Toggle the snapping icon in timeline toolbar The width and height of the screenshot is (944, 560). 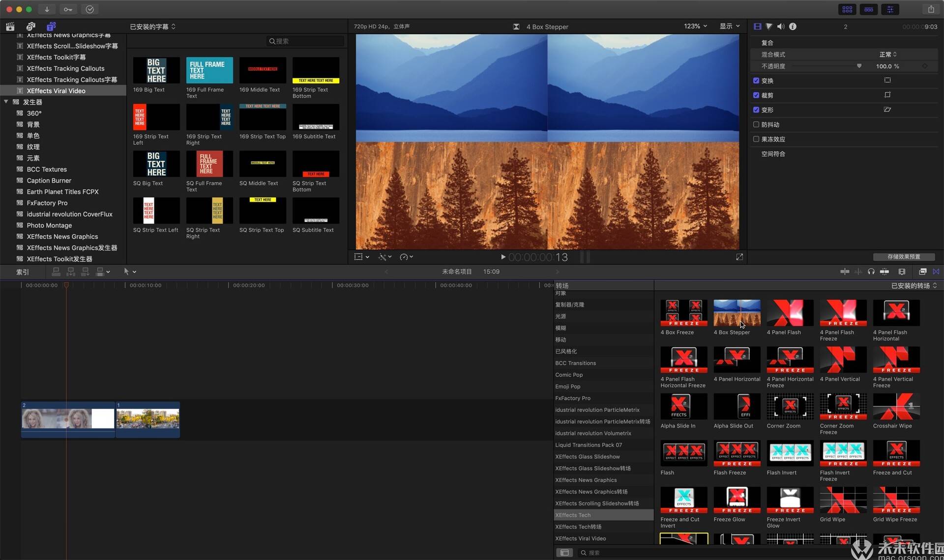point(885,272)
